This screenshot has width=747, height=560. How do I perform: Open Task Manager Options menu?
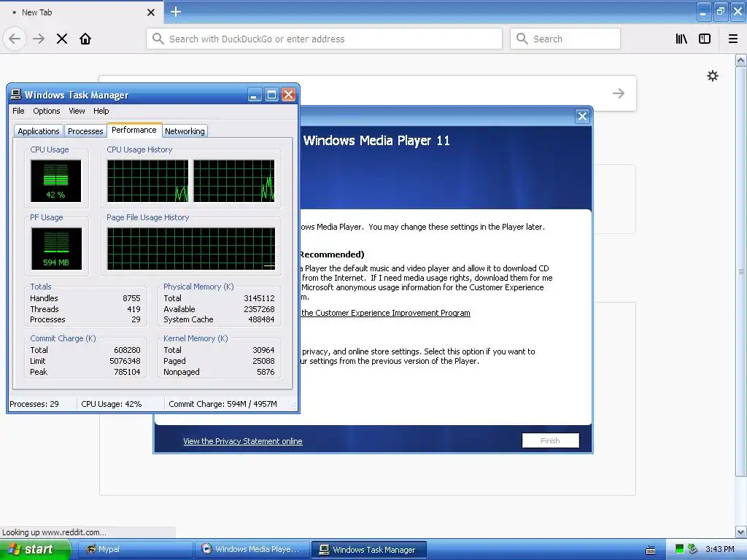coord(47,111)
